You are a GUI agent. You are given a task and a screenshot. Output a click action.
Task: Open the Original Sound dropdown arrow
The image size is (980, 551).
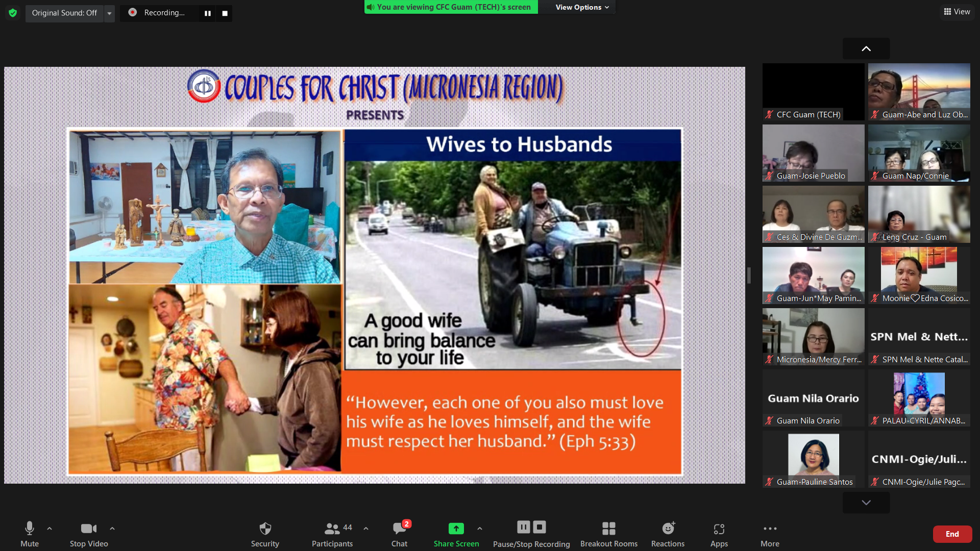coord(109,13)
